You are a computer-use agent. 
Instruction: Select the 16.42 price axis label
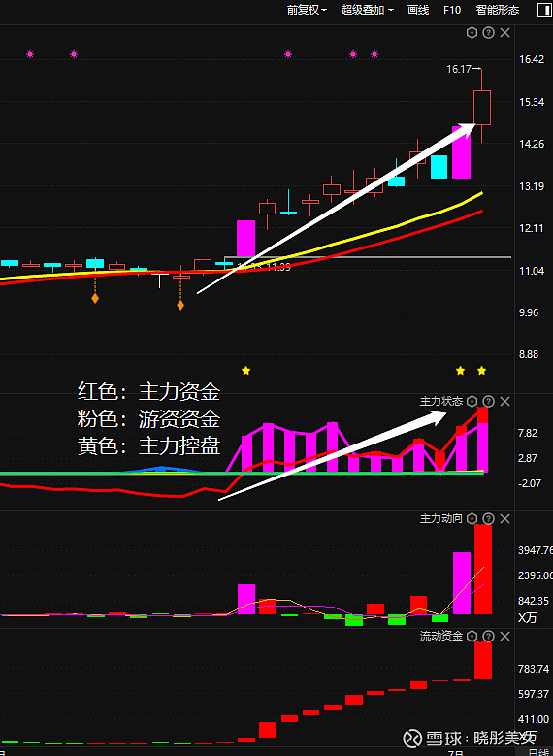point(532,59)
